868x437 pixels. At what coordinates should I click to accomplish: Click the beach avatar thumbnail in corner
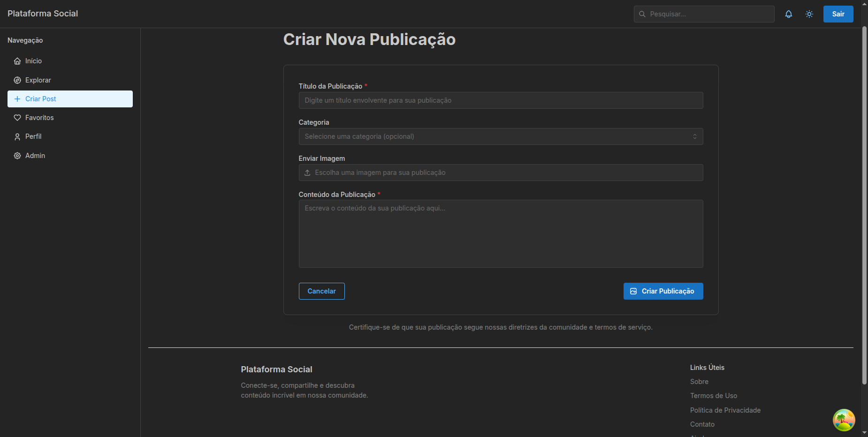click(844, 420)
